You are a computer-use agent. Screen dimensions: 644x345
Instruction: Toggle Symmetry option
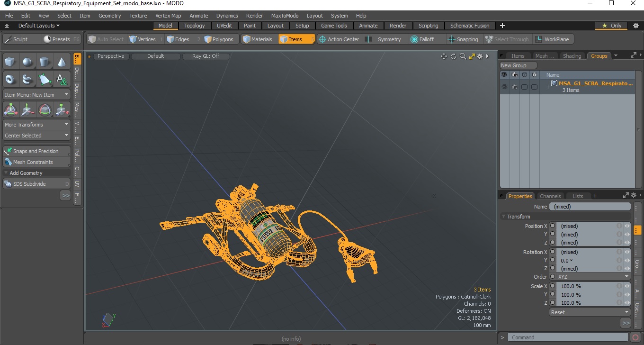tap(384, 39)
